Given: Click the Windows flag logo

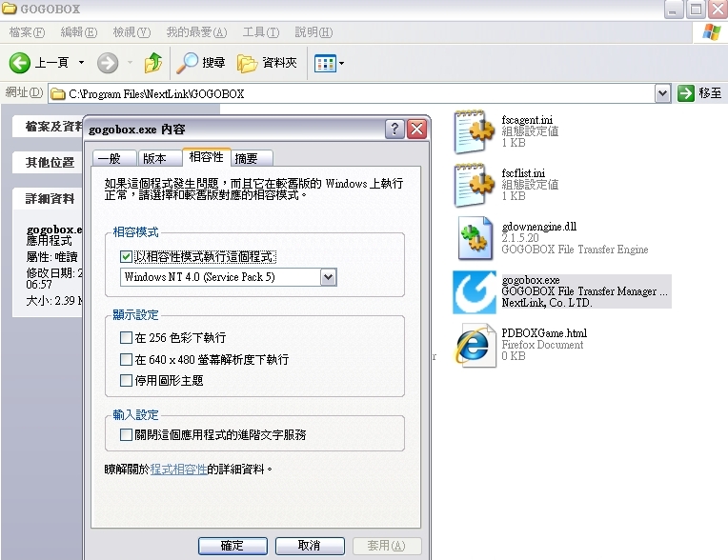Looking at the screenshot, I should pyautogui.click(x=712, y=32).
